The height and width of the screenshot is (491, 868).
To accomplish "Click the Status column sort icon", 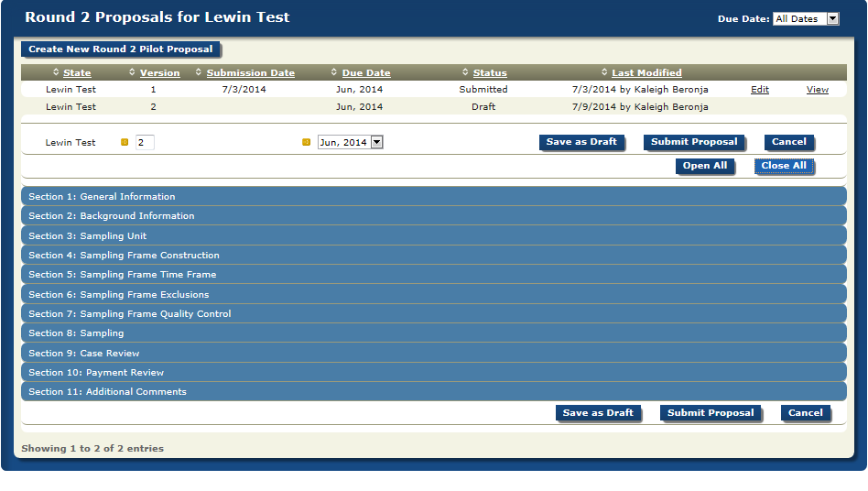I will tap(465, 72).
